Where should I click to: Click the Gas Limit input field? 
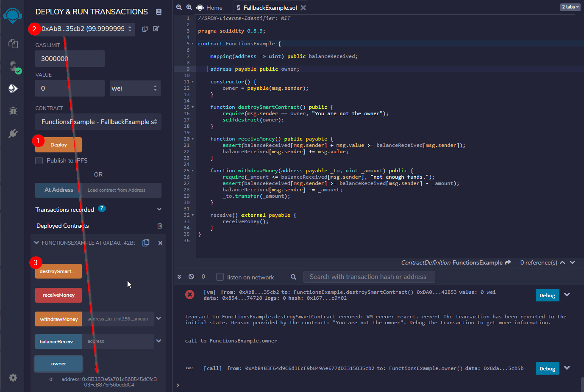70,58
